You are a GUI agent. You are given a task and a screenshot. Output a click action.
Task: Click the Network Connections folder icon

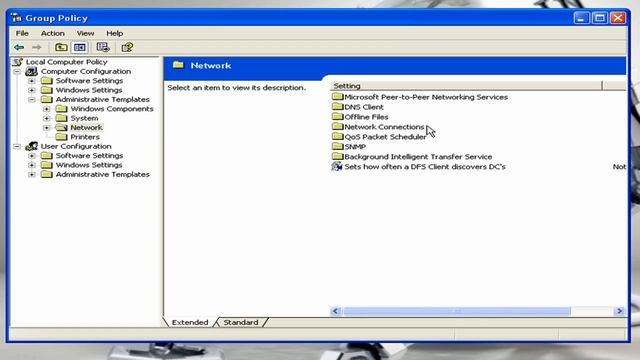click(338, 127)
